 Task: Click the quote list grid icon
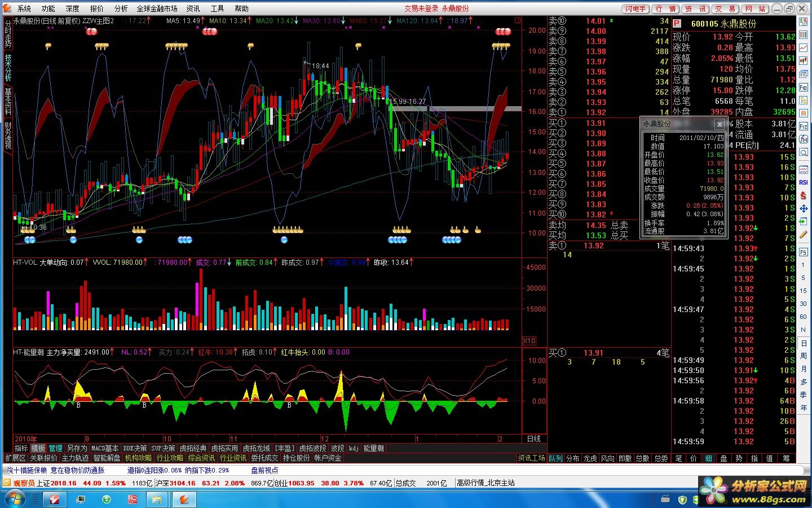coord(803,35)
